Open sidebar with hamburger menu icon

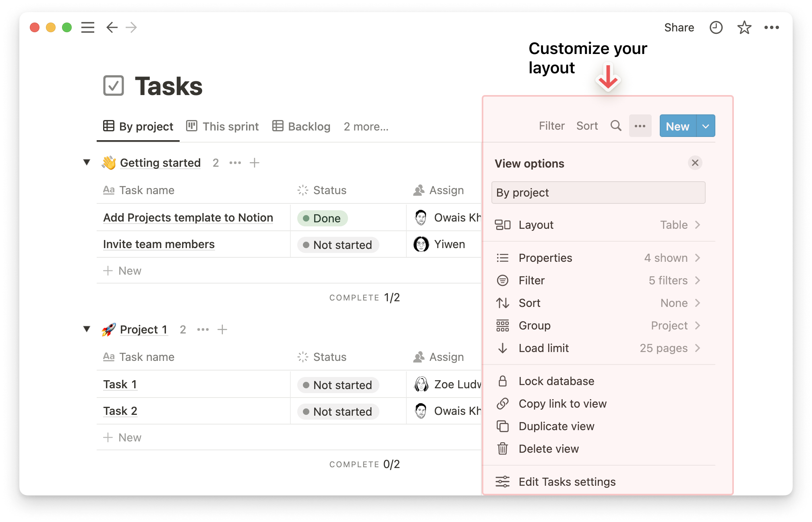(88, 27)
